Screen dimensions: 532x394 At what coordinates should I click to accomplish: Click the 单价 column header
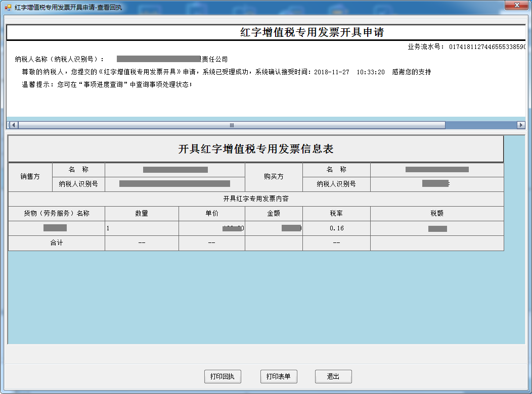[211, 214]
